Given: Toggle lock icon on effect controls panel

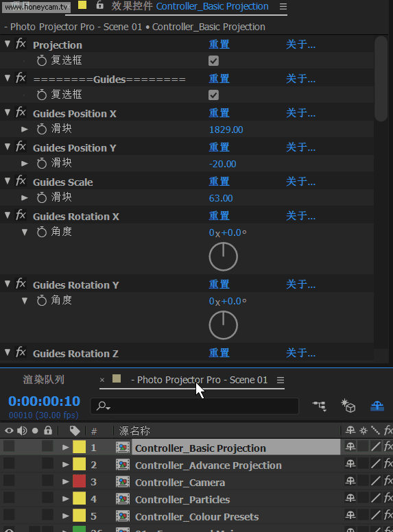Looking at the screenshot, I should point(99,5).
